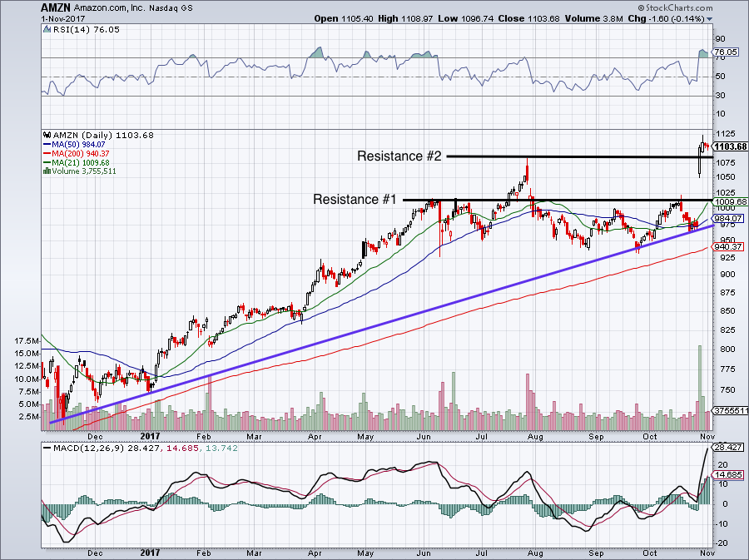Click the 1075 price axis label
Screen dimensions: 749x560
point(727,163)
